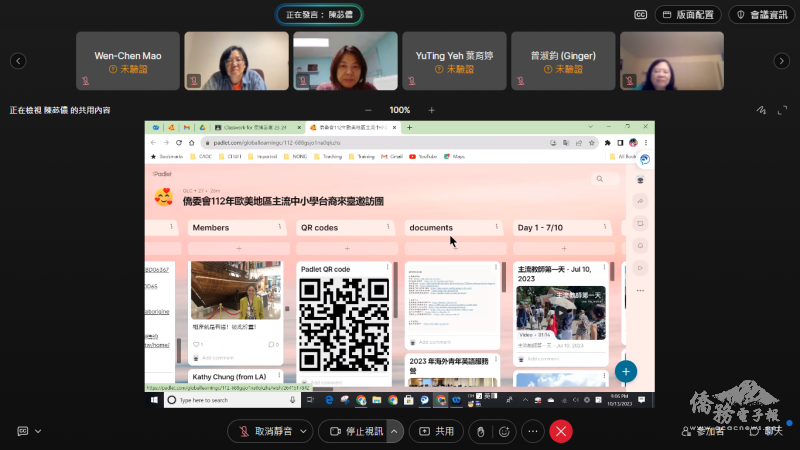Open Gmail bookmark in bookmarks bar
800x450 pixels.
pos(392,157)
